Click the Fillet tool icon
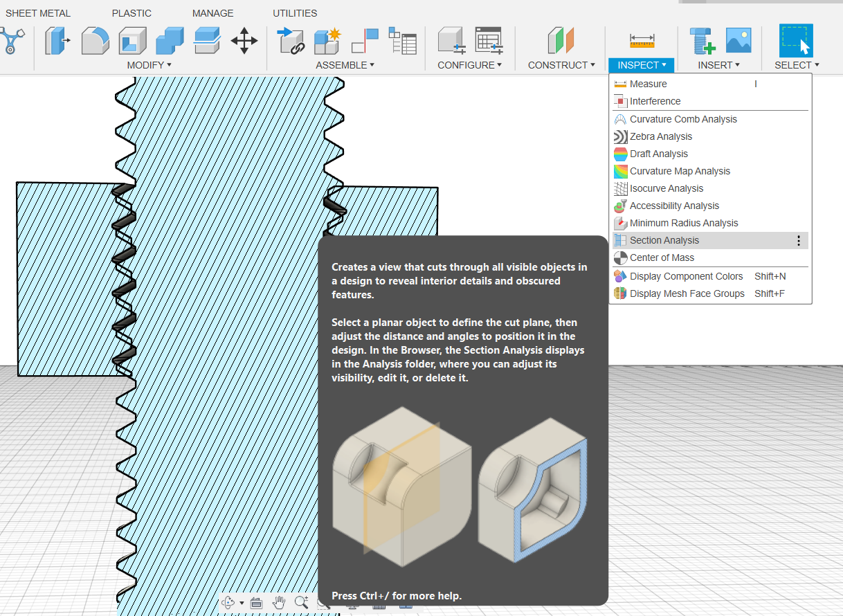Image resolution: width=843 pixels, height=616 pixels. pyautogui.click(x=95, y=40)
